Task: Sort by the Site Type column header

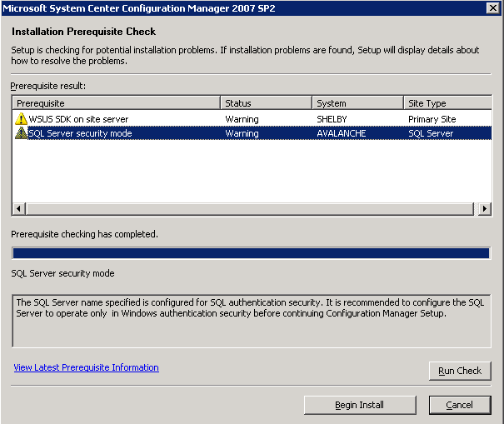Action: coord(447,103)
